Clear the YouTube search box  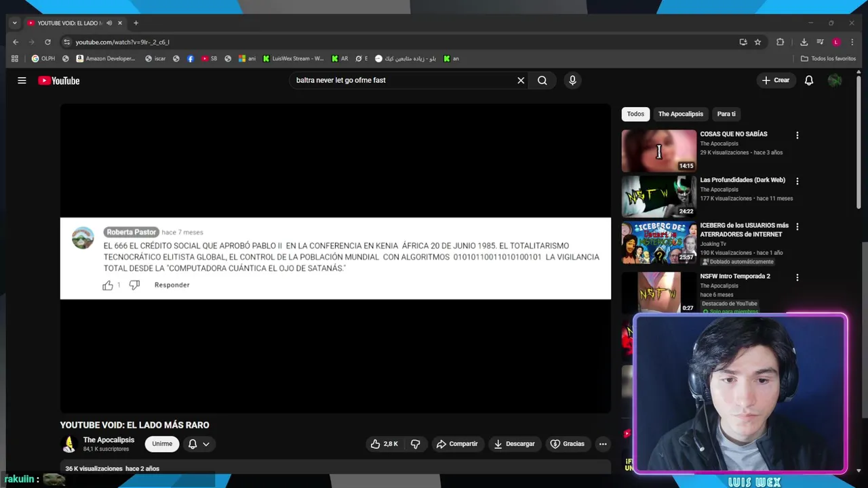(x=521, y=81)
